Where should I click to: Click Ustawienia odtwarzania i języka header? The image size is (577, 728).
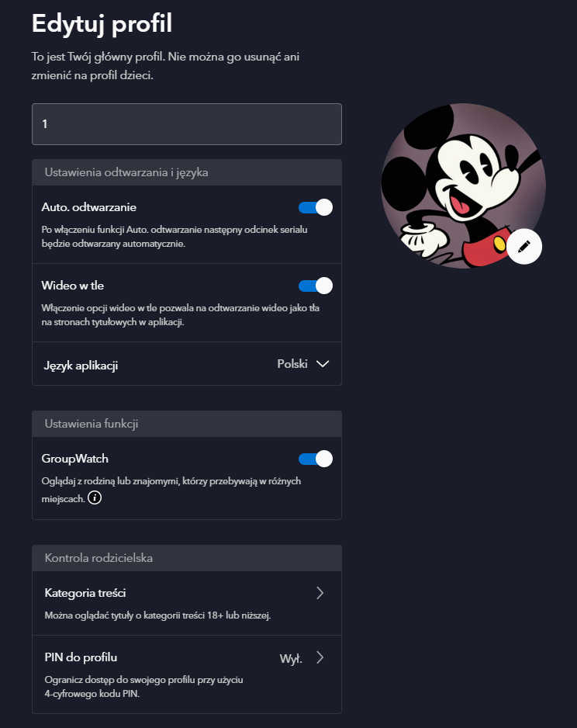[x=187, y=172]
